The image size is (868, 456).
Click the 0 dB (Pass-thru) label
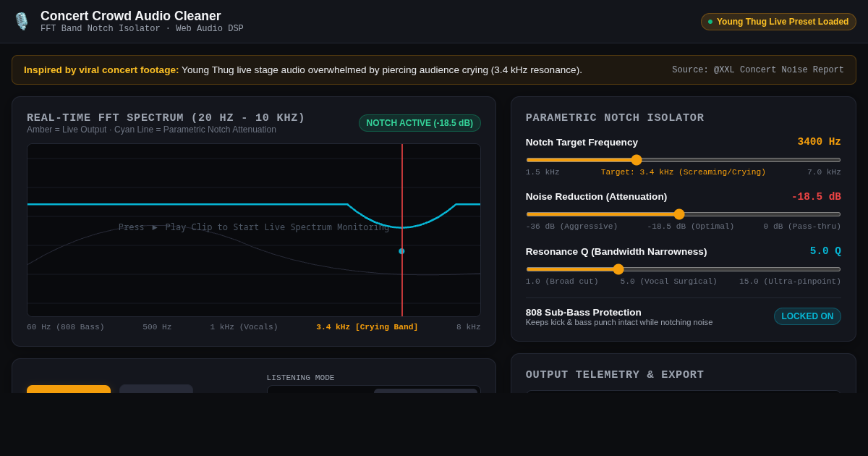pos(802,227)
